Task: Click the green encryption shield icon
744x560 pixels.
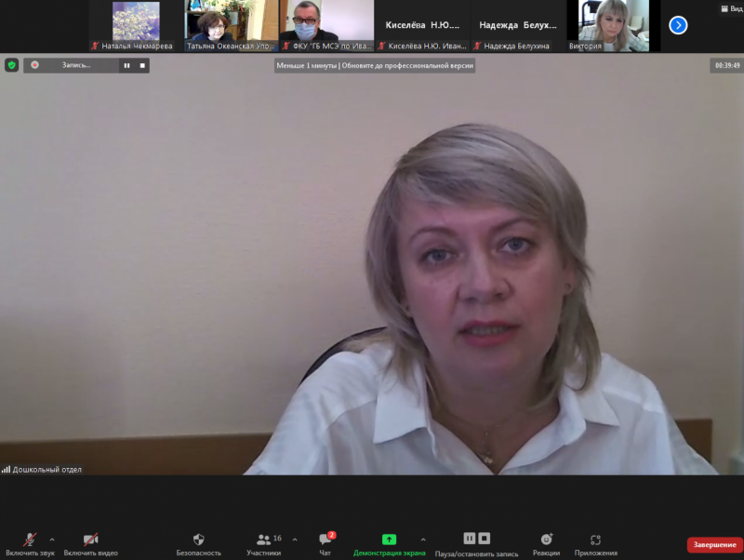Action: (11, 65)
